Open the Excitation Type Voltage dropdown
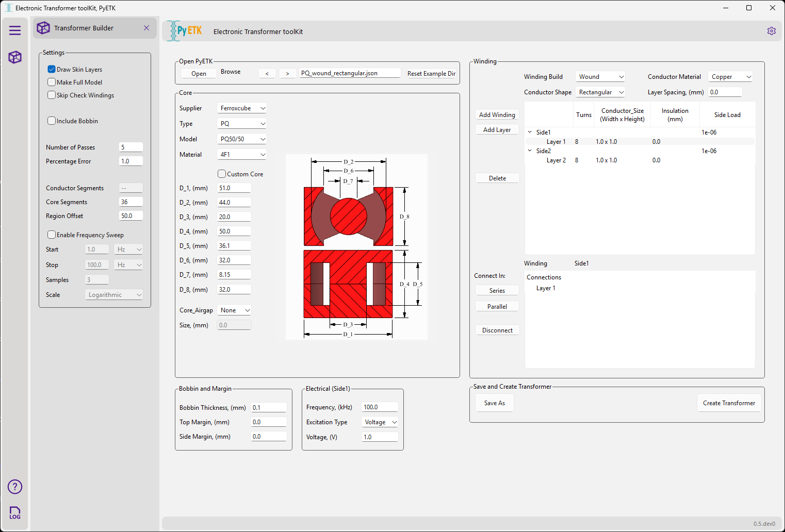Image resolution: width=785 pixels, height=532 pixels. point(380,422)
